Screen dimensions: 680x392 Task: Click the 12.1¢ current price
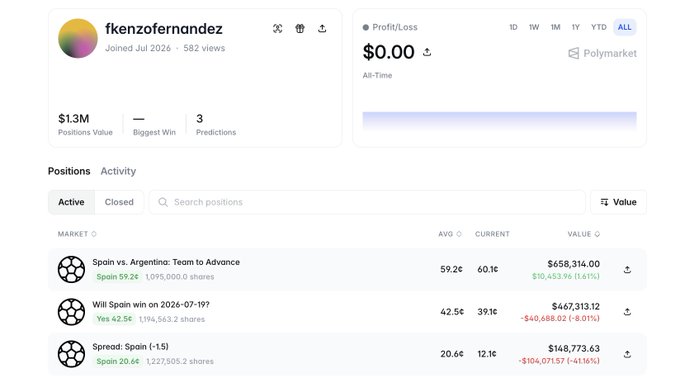(487, 354)
